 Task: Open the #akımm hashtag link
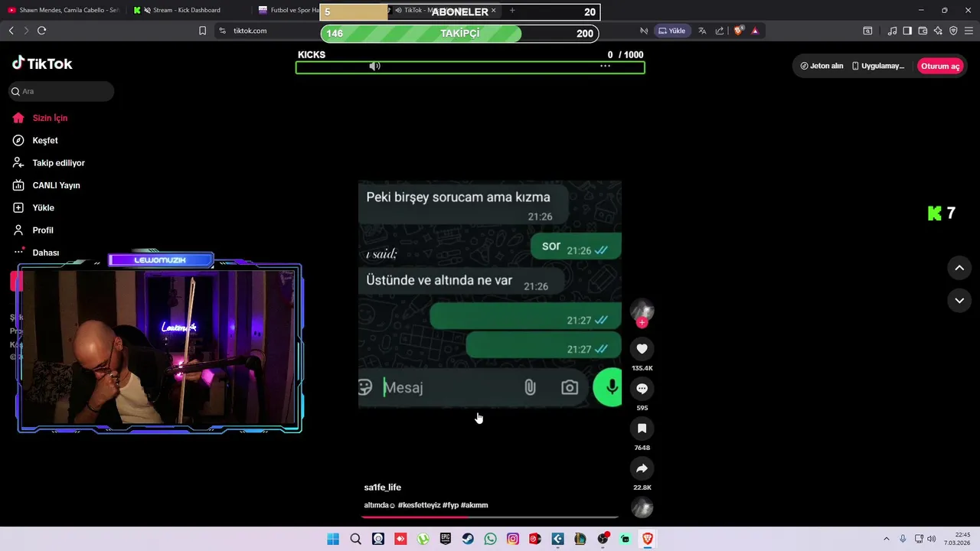pyautogui.click(x=474, y=505)
